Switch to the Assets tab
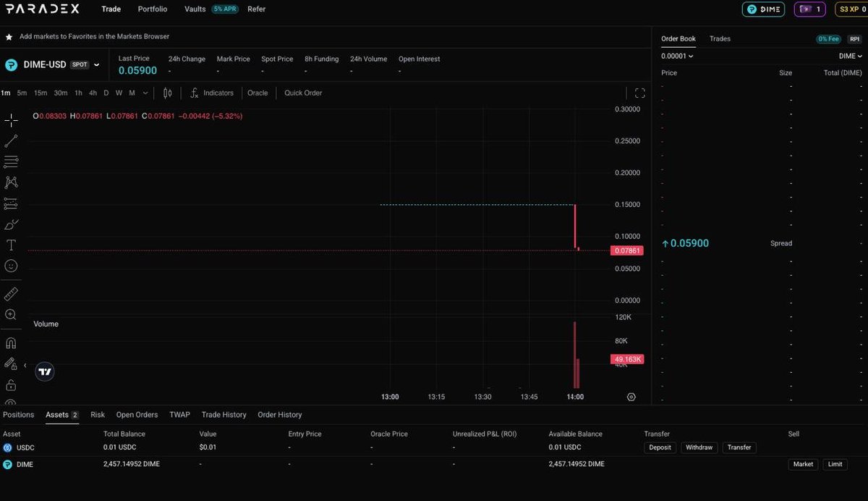 click(62, 415)
